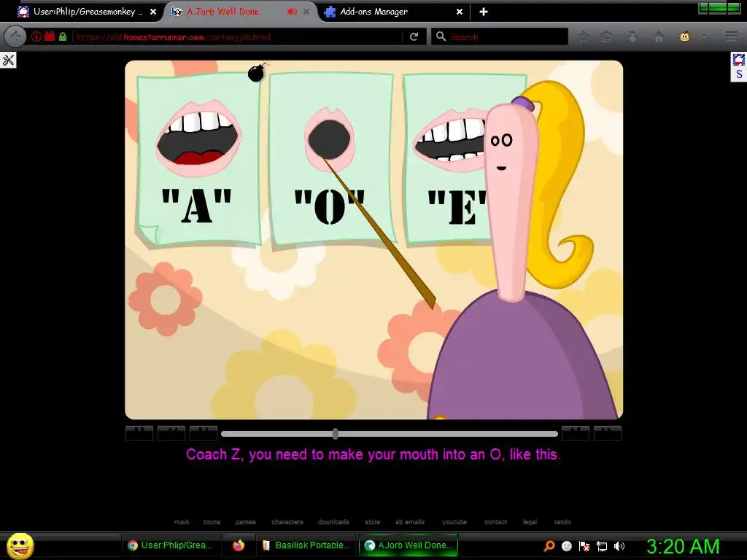
Task: Open the contact footer link
Action: pos(495,522)
